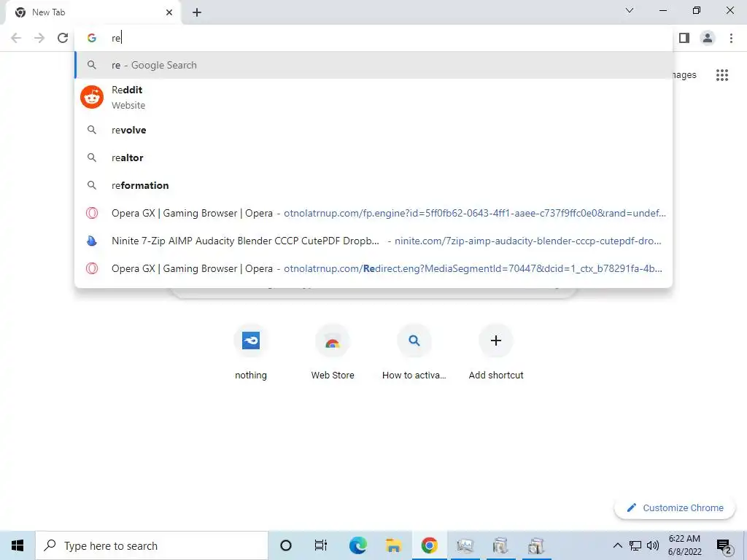747x560 pixels.
Task: Open Opera GX Redirect.eng history suggestion
Action: [373, 268]
